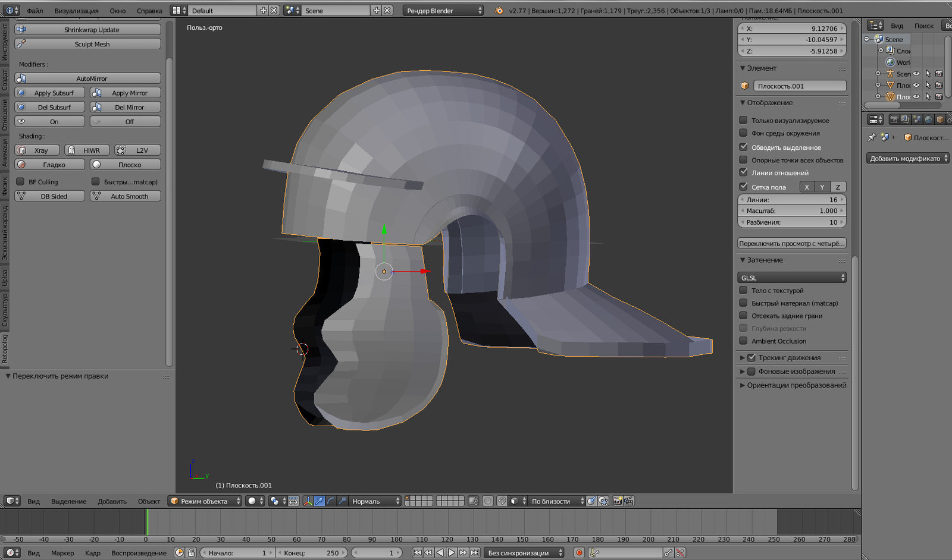
Task: Open the 'Визуализация' menu
Action: [77, 11]
